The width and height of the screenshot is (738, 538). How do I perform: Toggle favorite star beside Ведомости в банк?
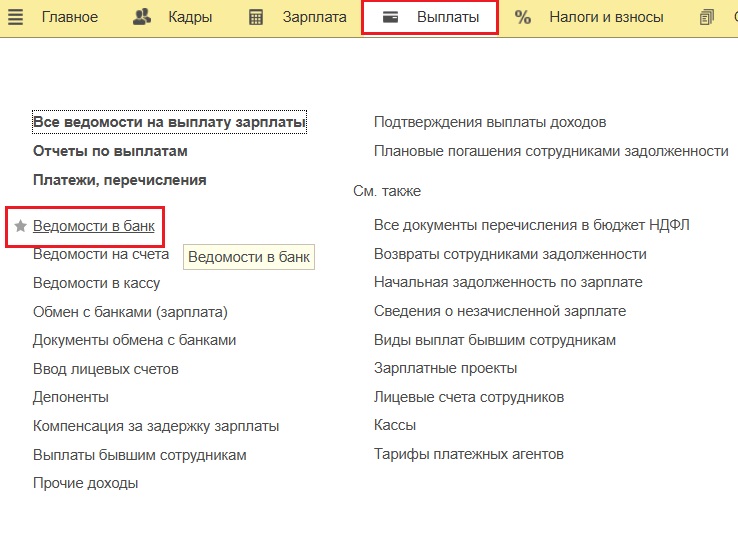(20, 226)
